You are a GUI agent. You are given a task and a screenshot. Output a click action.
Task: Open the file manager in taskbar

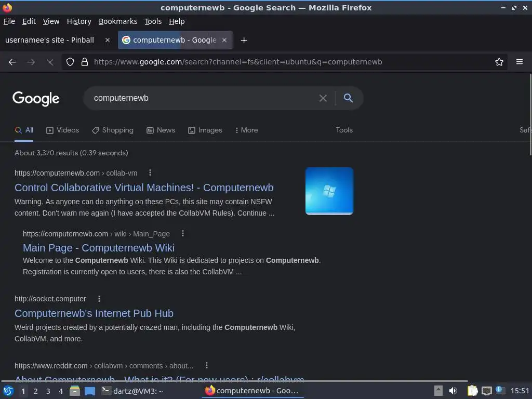(x=75, y=391)
